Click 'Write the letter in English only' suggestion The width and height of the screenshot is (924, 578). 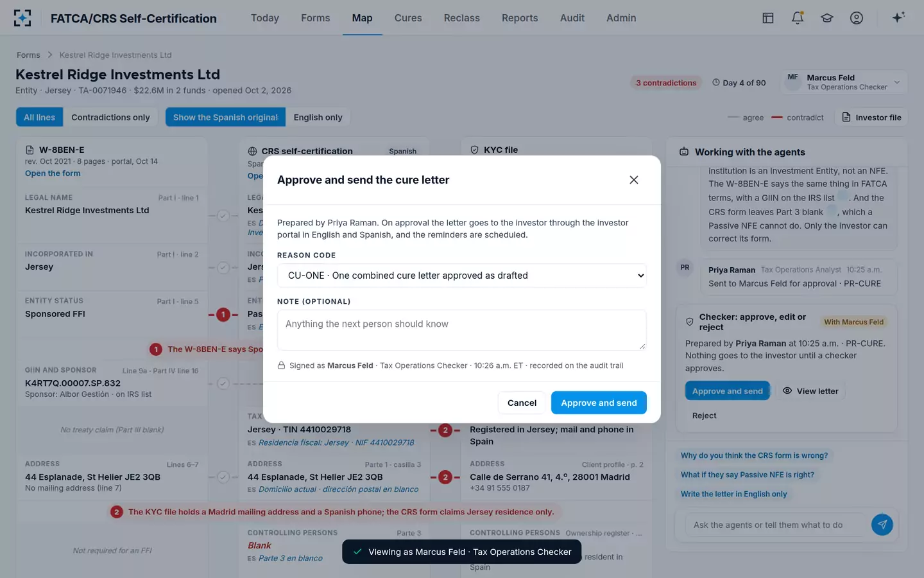tap(733, 494)
